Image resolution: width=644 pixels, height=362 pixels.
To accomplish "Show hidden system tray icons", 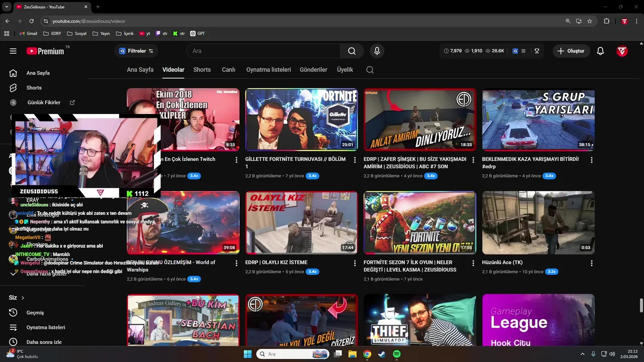I will click(x=583, y=354).
